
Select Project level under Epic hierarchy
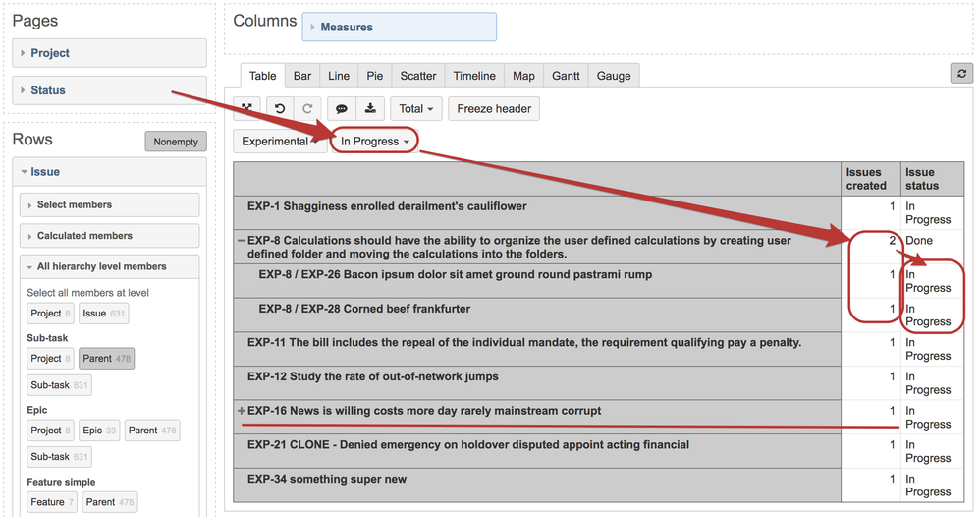pyautogui.click(x=50, y=431)
